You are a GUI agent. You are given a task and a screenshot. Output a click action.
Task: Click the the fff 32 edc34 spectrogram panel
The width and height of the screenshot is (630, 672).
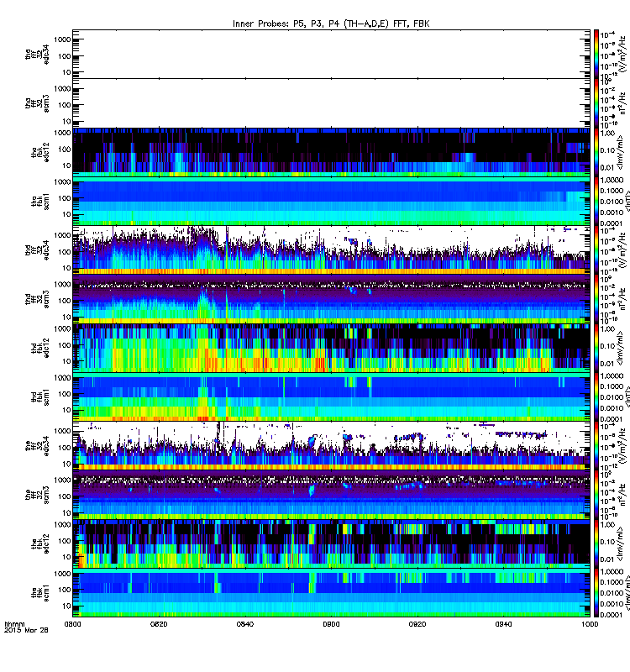pyautogui.click(x=331, y=446)
